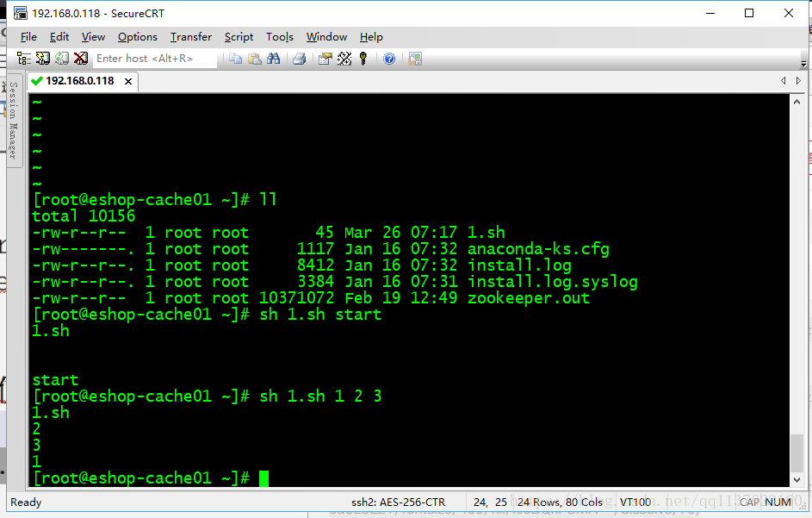The image size is (812, 518).
Task: Click the Print icon
Action: [300, 59]
